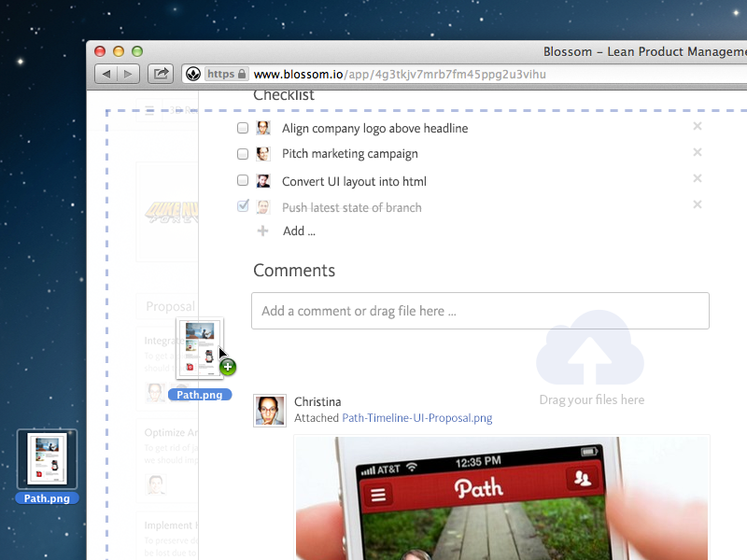Image resolution: width=747 pixels, height=560 pixels.
Task: Remove the Align company logo checklist item
Action: pyautogui.click(x=697, y=127)
